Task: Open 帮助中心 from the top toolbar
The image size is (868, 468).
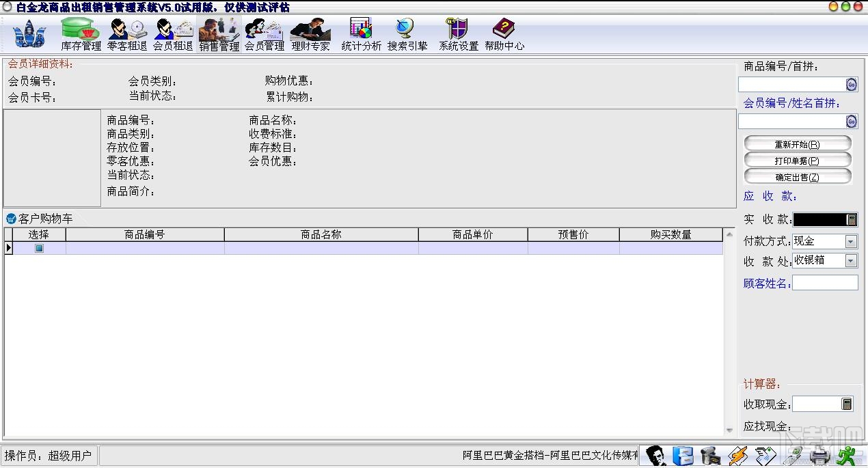Action: [504, 33]
